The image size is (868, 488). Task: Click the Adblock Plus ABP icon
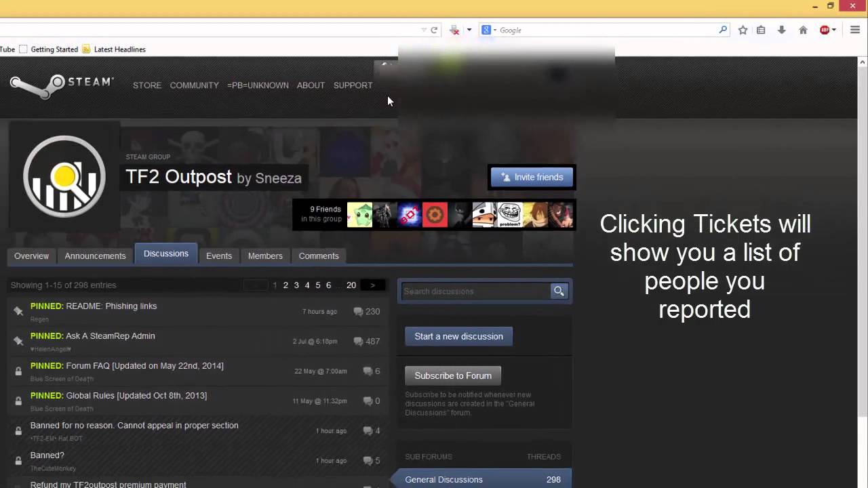coord(825,30)
